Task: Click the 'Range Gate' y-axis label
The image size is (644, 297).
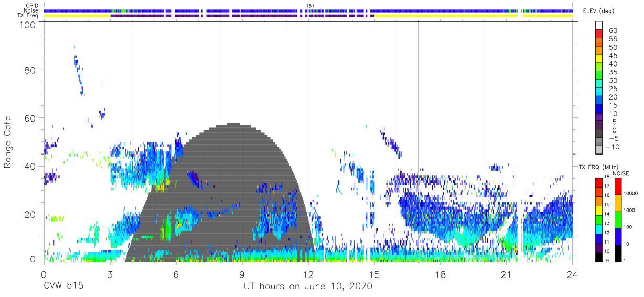Action: point(8,142)
